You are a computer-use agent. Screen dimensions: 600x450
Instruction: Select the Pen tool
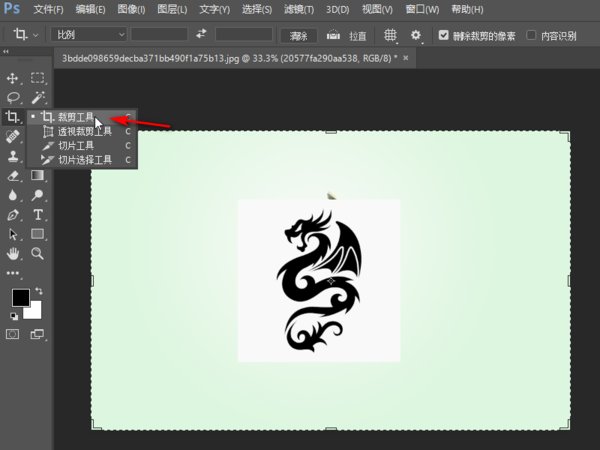[x=13, y=215]
